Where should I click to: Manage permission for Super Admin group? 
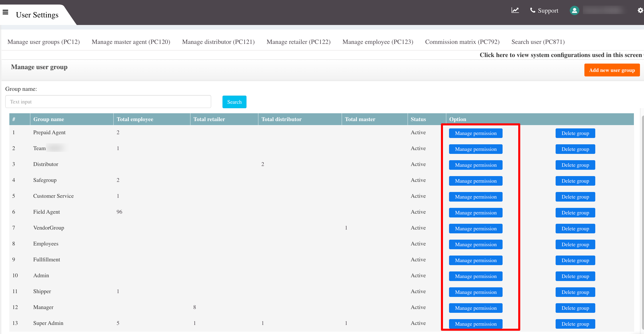point(476,324)
